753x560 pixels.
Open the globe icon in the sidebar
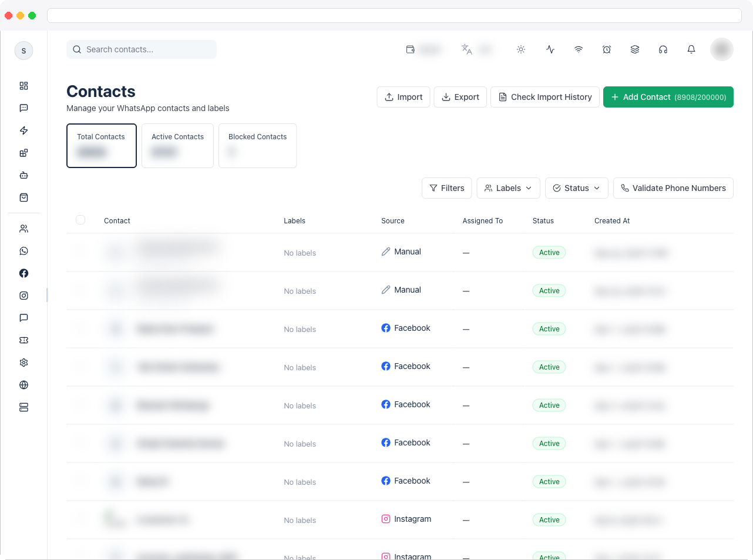pyautogui.click(x=23, y=385)
